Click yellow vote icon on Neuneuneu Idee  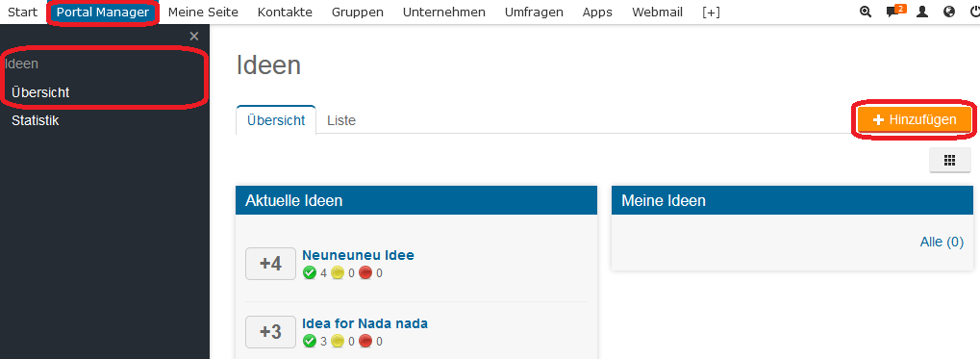tap(338, 272)
